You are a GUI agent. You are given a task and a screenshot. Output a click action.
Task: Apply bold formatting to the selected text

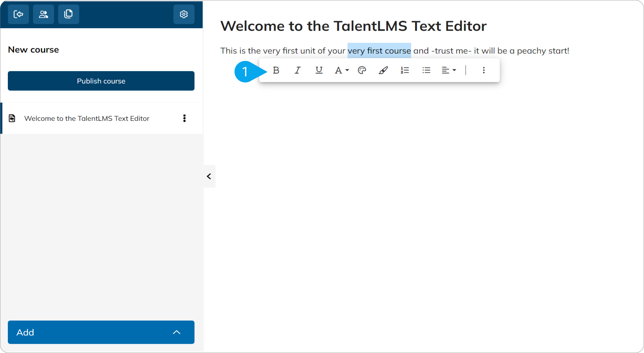pyautogui.click(x=276, y=70)
